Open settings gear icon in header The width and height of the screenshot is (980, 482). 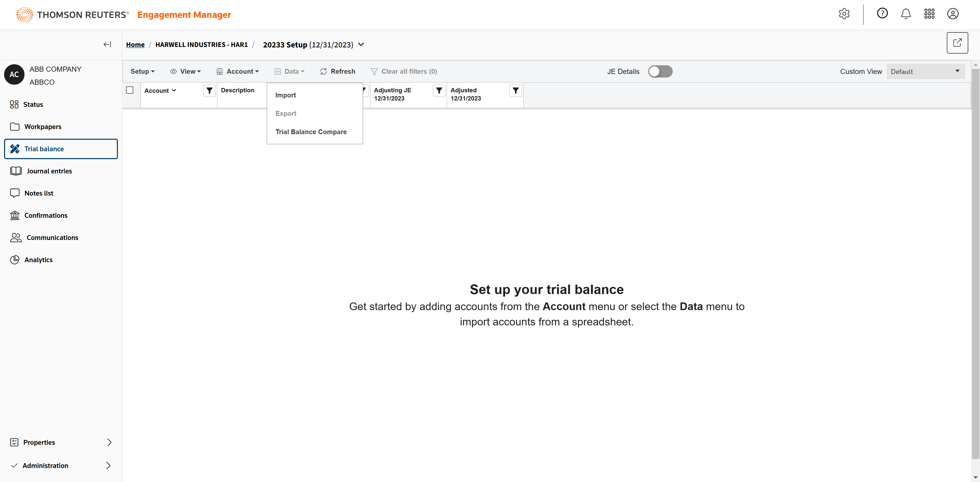point(844,14)
